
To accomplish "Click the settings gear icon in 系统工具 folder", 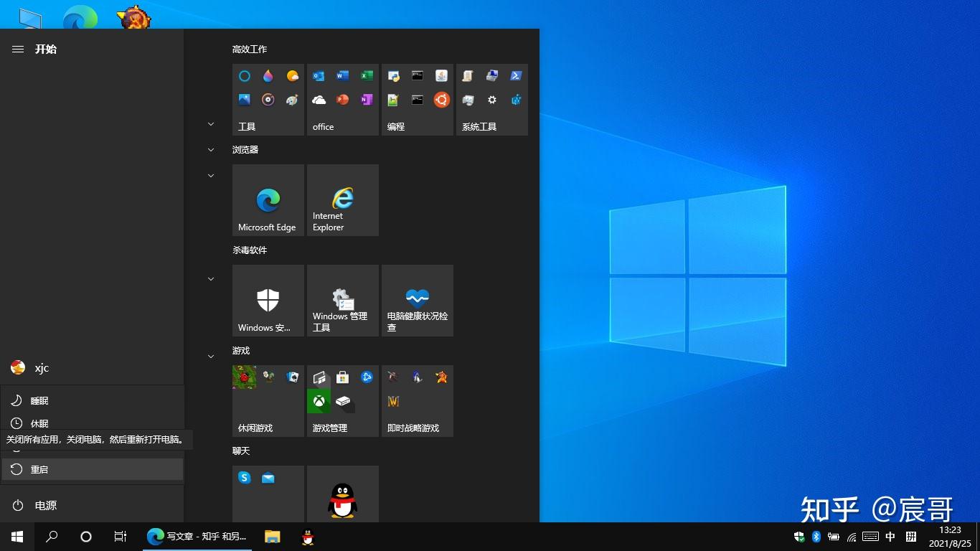I will click(492, 100).
